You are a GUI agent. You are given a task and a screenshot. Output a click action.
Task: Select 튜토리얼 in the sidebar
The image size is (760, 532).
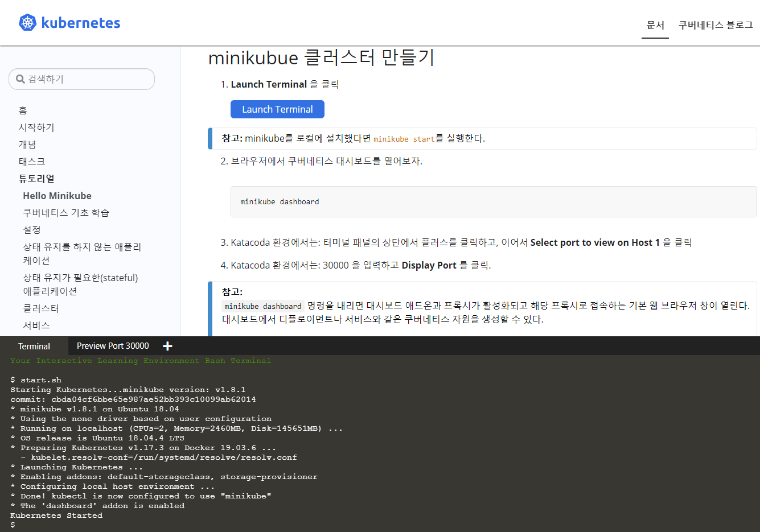pyautogui.click(x=36, y=179)
